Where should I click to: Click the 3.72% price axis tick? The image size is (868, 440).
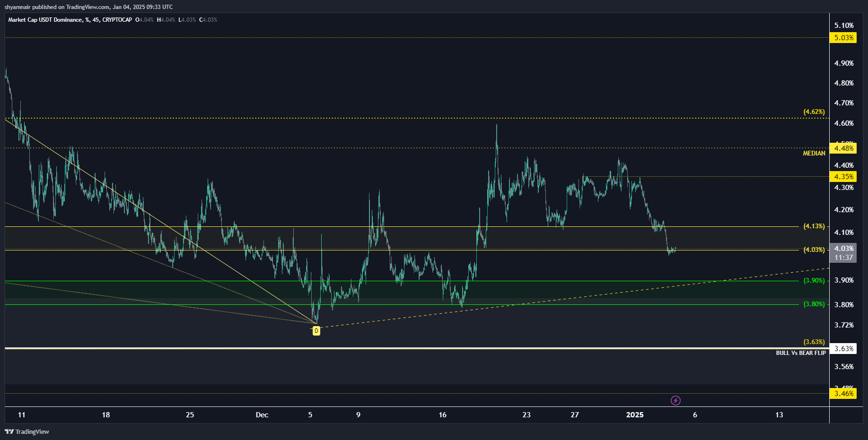pyautogui.click(x=844, y=325)
